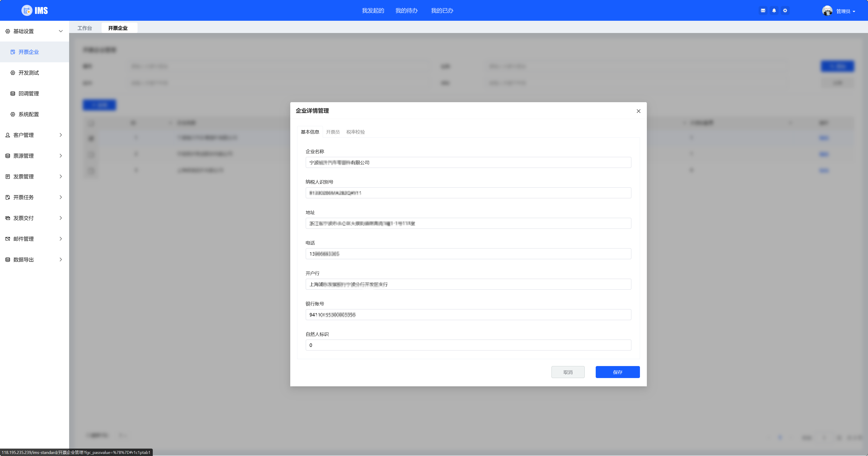Close the 企业详情管理 dialog with X
Viewport: 868px width, 456px height.
(638, 111)
